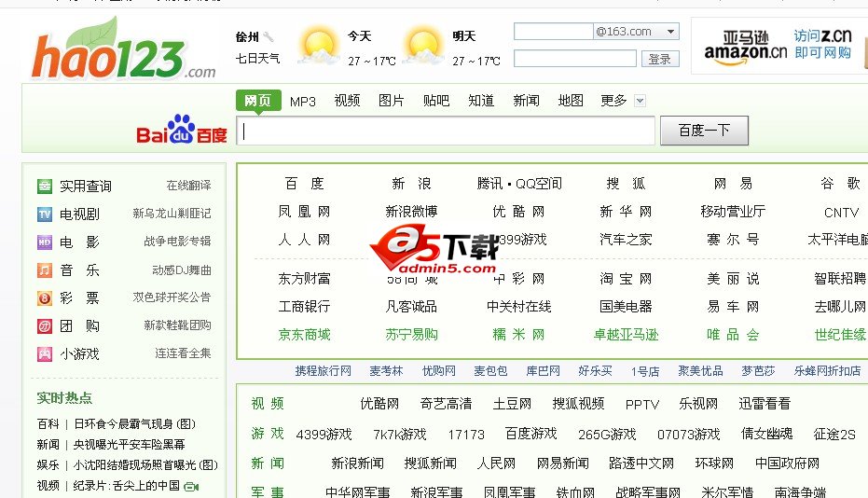868x498 pixels.
Task: Open the 汽车之家 link
Action: click(626, 240)
